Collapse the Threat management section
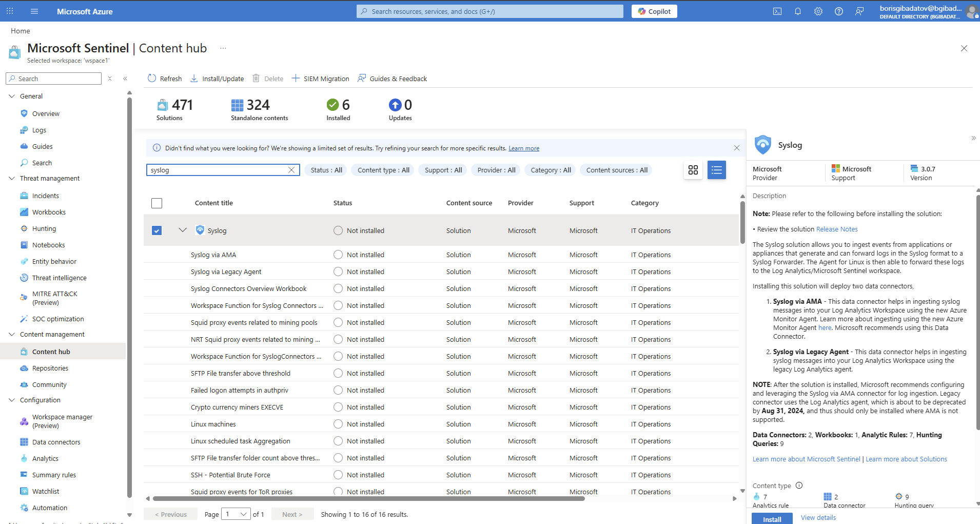This screenshot has height=524, width=980. tap(12, 179)
